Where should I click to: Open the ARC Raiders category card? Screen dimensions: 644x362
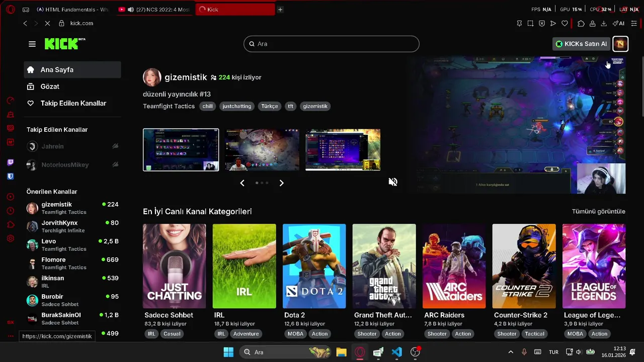coord(454,266)
